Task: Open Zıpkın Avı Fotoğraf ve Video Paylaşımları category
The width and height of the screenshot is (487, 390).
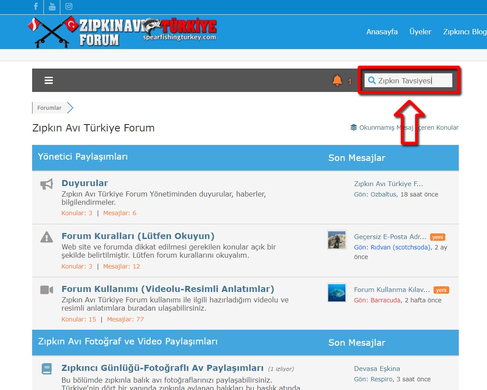Action: coord(128,341)
